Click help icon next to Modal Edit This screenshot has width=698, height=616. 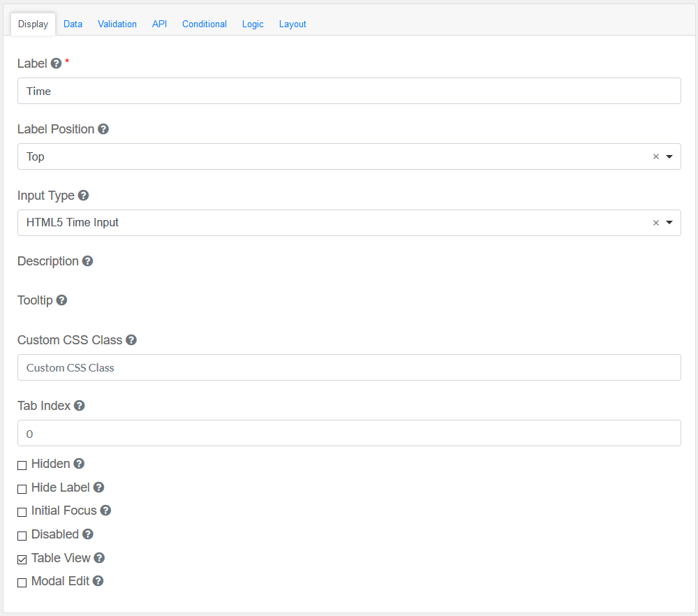click(x=98, y=581)
